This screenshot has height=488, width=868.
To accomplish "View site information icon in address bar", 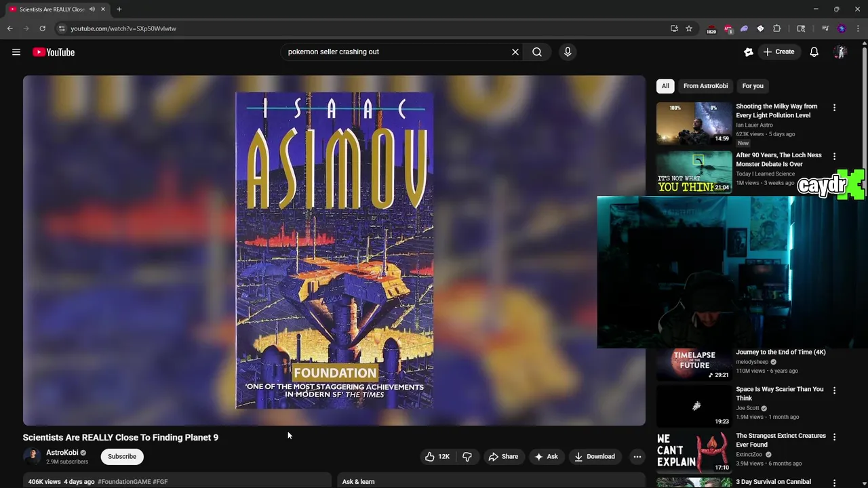I will (x=62, y=28).
